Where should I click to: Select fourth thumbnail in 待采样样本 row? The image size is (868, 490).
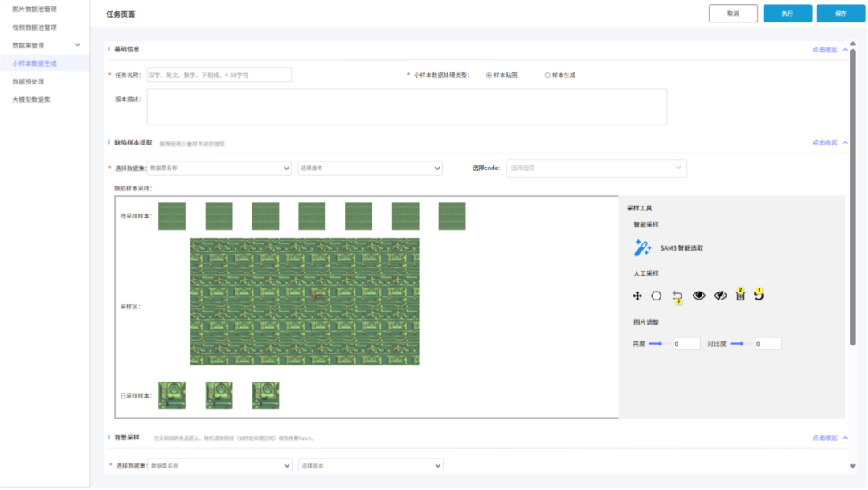312,216
